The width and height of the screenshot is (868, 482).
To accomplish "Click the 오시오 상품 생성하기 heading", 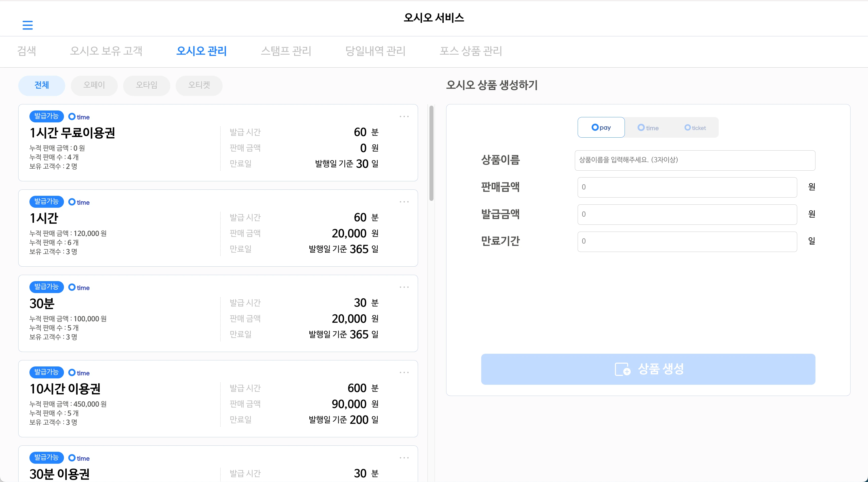I will point(492,85).
